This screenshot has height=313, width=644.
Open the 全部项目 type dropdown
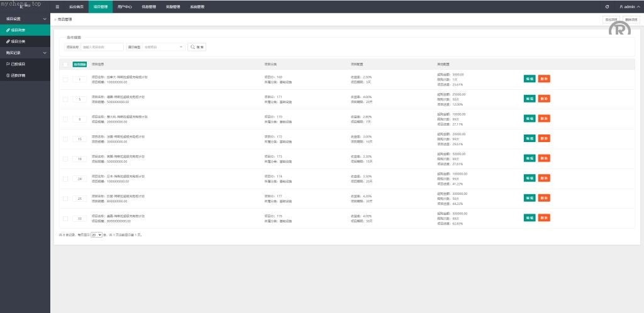pyautogui.click(x=164, y=47)
